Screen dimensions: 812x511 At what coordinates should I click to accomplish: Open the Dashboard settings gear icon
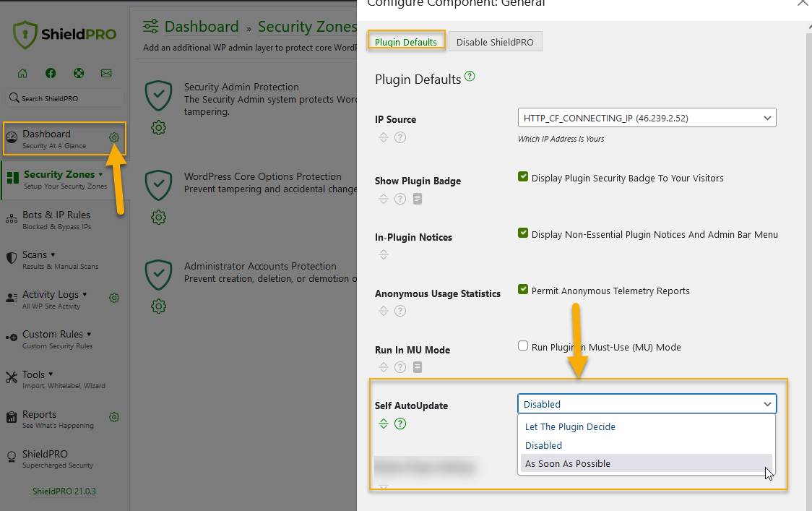(x=114, y=137)
